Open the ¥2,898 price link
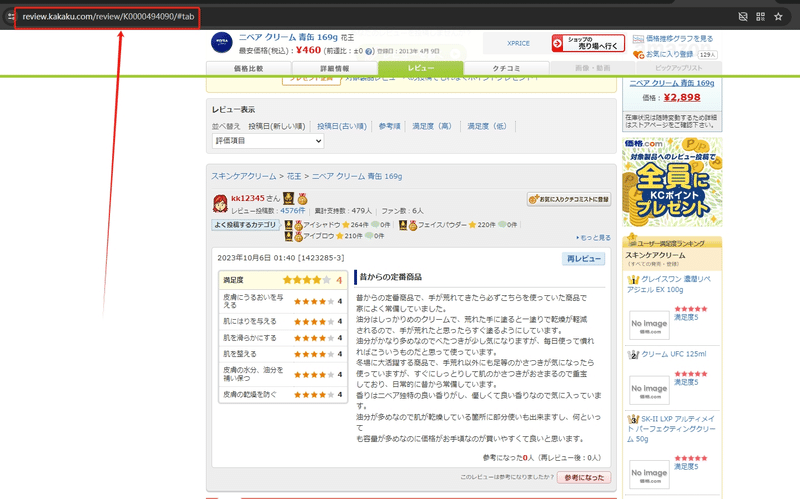The width and height of the screenshot is (800, 499). 682,97
